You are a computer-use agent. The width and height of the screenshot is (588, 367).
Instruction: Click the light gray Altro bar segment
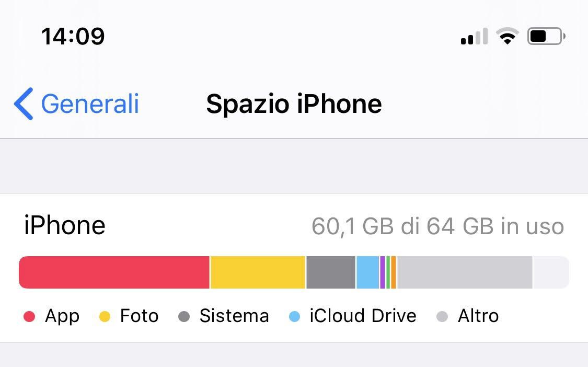tap(464, 272)
